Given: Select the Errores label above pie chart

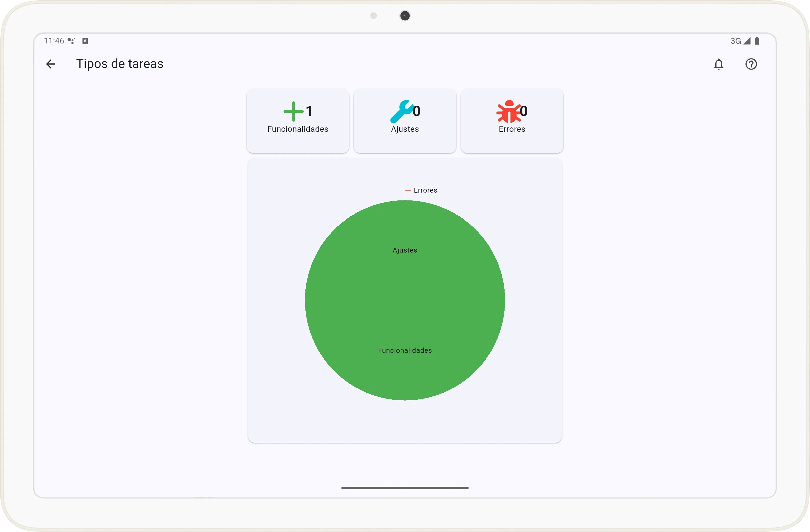Looking at the screenshot, I should (425, 190).
